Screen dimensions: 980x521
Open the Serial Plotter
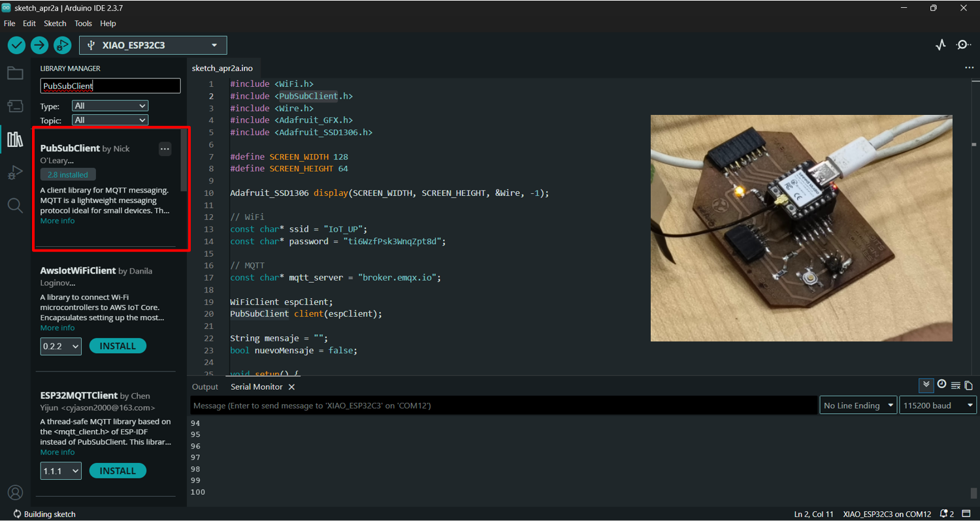tap(941, 45)
